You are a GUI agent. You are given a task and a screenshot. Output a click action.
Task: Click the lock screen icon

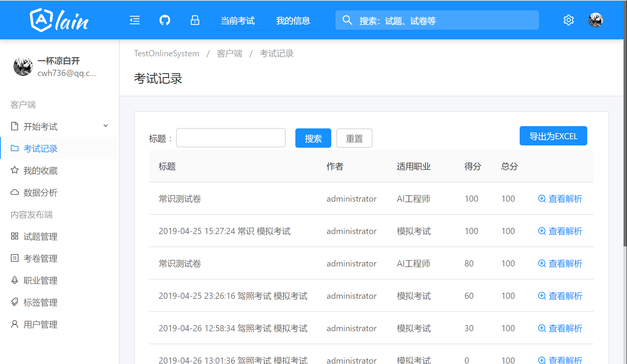pos(195,20)
